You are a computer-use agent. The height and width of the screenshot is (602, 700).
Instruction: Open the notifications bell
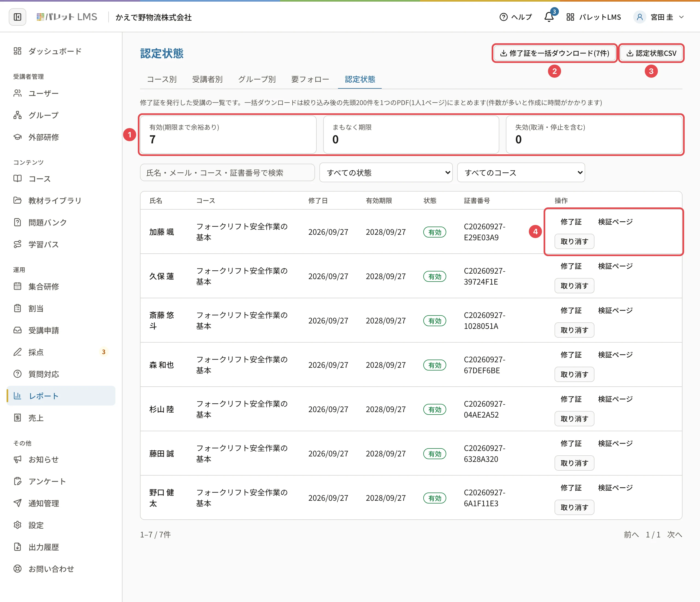point(549,17)
